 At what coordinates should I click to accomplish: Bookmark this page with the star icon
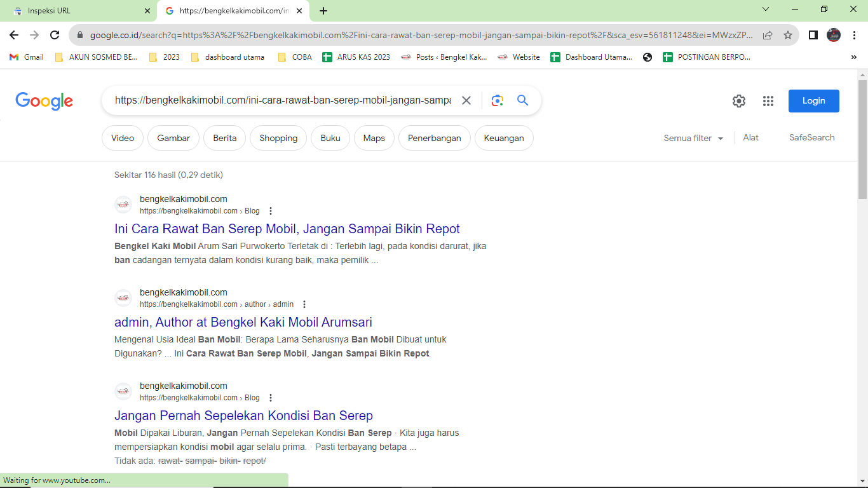(x=788, y=36)
